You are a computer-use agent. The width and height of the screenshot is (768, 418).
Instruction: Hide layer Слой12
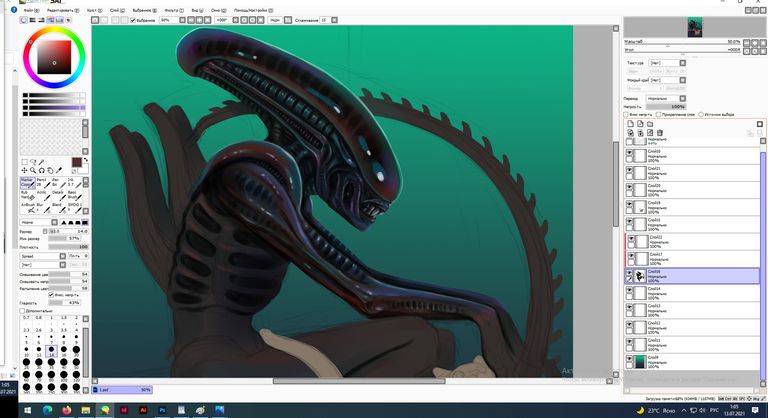[x=630, y=325]
